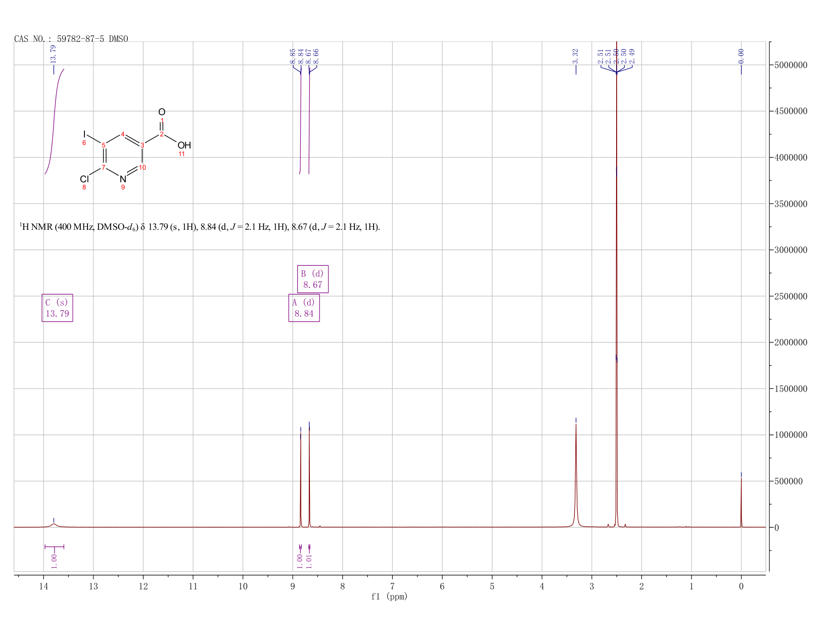Click the 1H NMR text description line
Viewport: 834px width, 644px height.
tap(200, 227)
